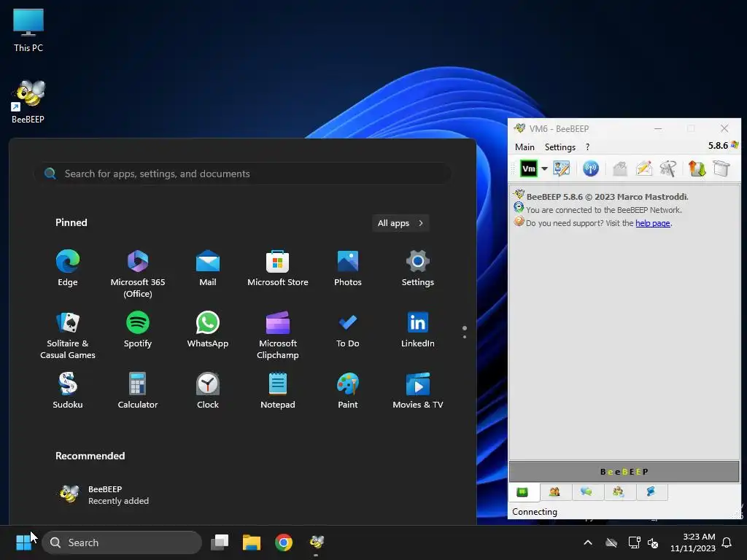Click the Connecting status bar text

[535, 511]
